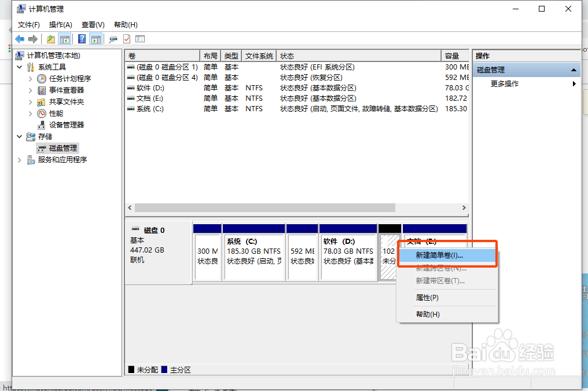Image resolution: width=588 pixels, height=391 pixels.
Task: Sort by the 容量 column header
Action: [455, 56]
